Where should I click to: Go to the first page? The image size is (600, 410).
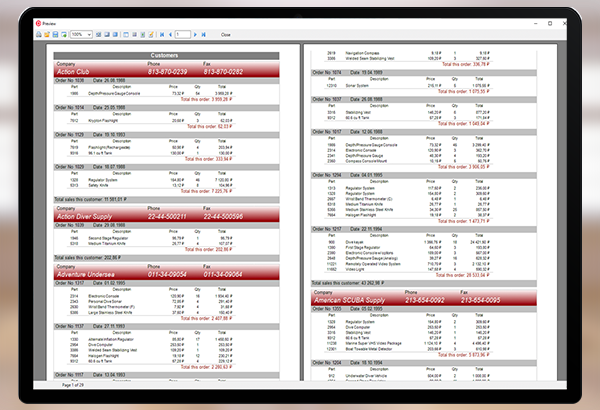(162, 34)
